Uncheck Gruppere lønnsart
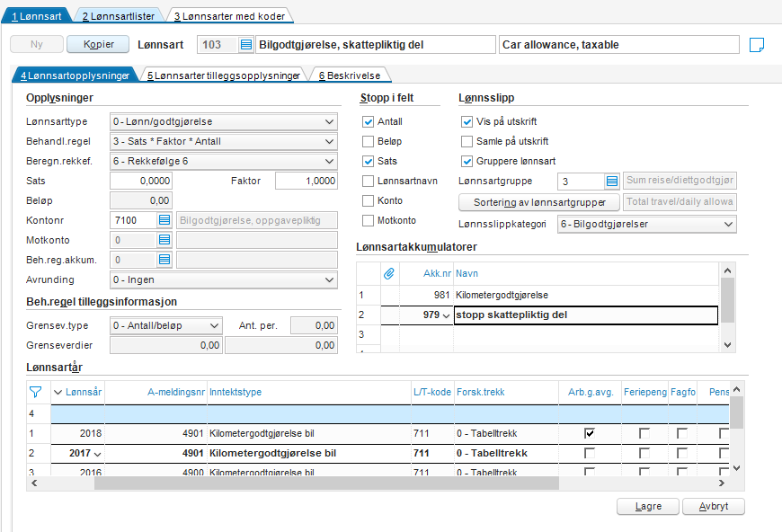Image resolution: width=782 pixels, height=532 pixels. pyautogui.click(x=467, y=161)
